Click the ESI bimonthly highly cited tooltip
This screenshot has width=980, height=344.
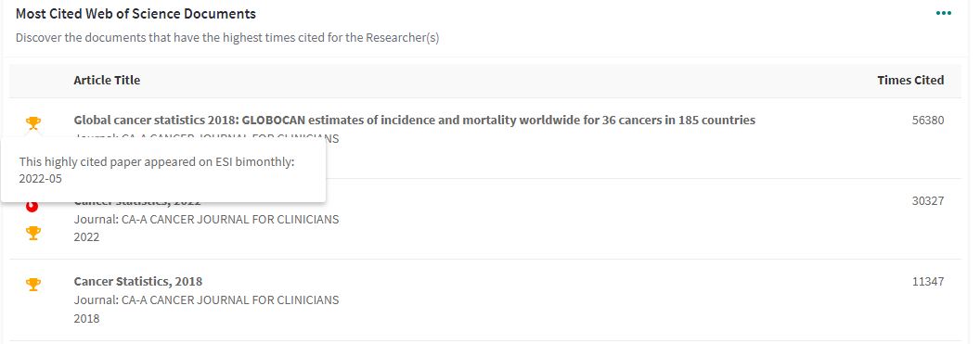coord(163,171)
